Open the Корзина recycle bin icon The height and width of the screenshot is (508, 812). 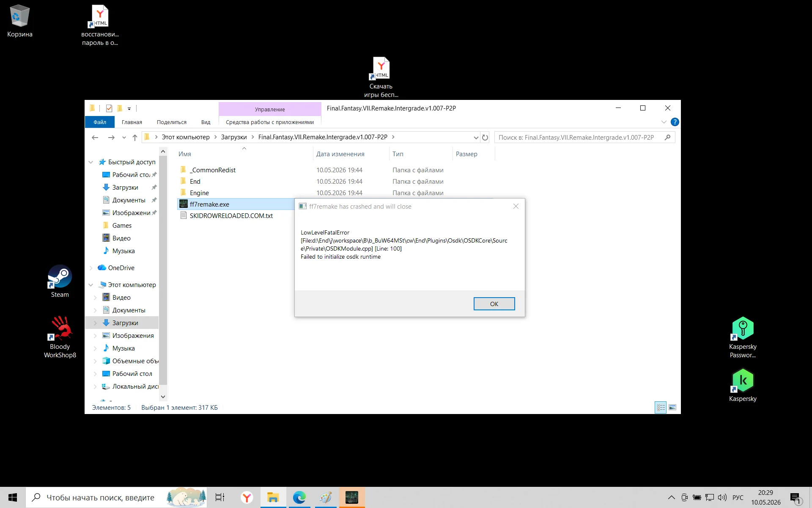pyautogui.click(x=19, y=21)
